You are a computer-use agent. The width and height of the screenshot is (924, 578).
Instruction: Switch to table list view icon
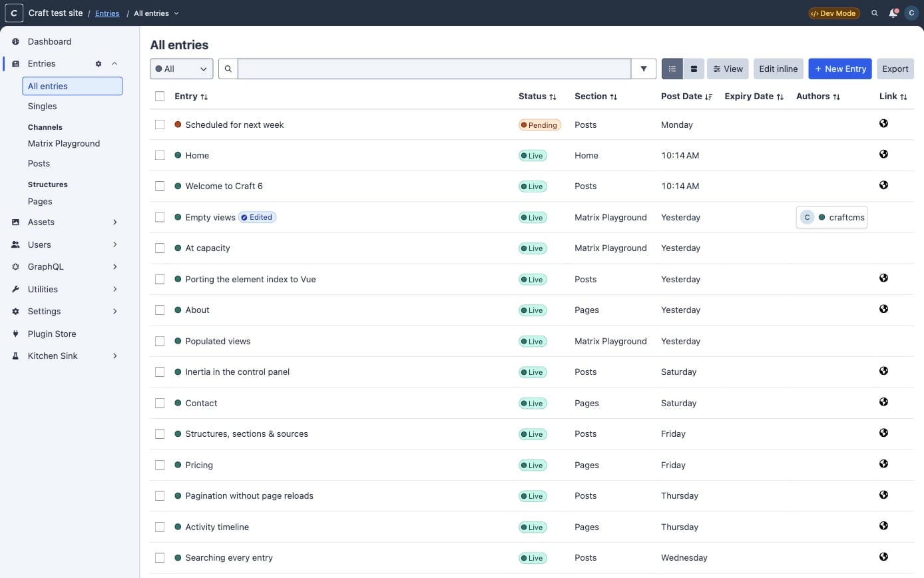tap(672, 69)
